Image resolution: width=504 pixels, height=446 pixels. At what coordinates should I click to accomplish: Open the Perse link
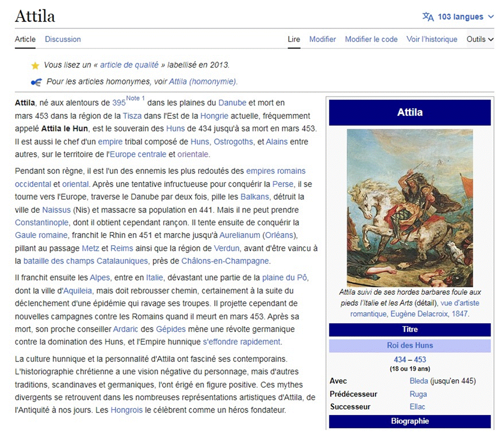click(283, 184)
